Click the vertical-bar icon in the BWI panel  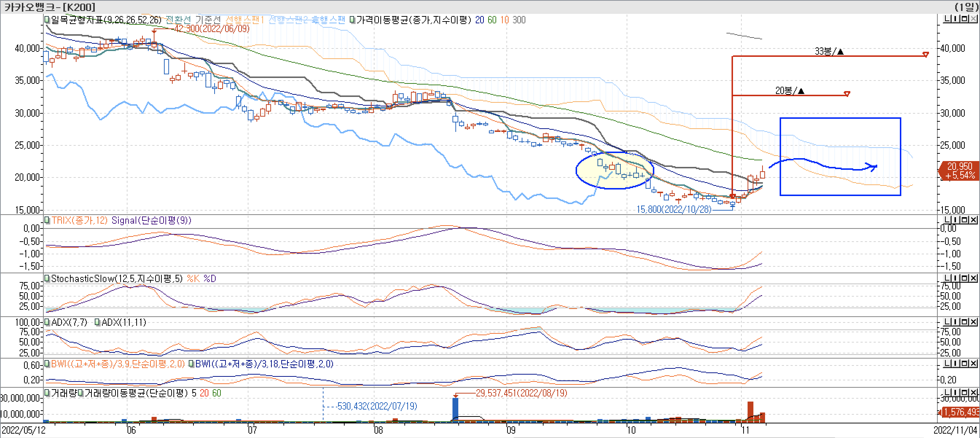pyautogui.click(x=956, y=363)
